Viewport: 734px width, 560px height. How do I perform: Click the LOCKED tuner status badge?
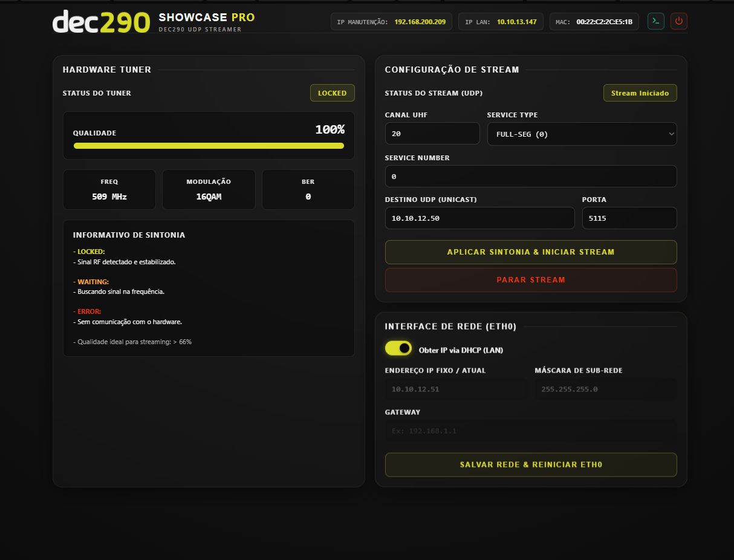333,93
